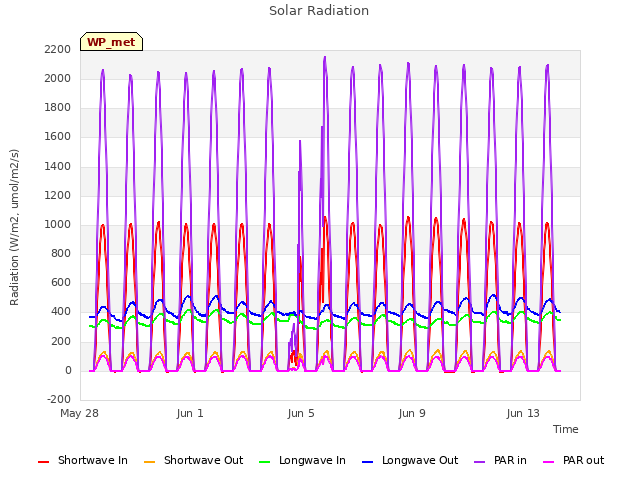640x480 pixels.
Task: Click the Time axis title
Action: (x=566, y=429)
